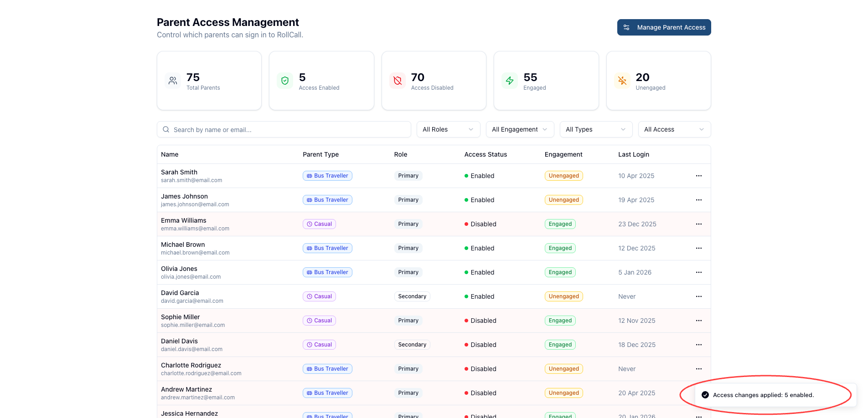Image resolution: width=868 pixels, height=418 pixels.
Task: Click the Access Status column header
Action: click(x=486, y=154)
